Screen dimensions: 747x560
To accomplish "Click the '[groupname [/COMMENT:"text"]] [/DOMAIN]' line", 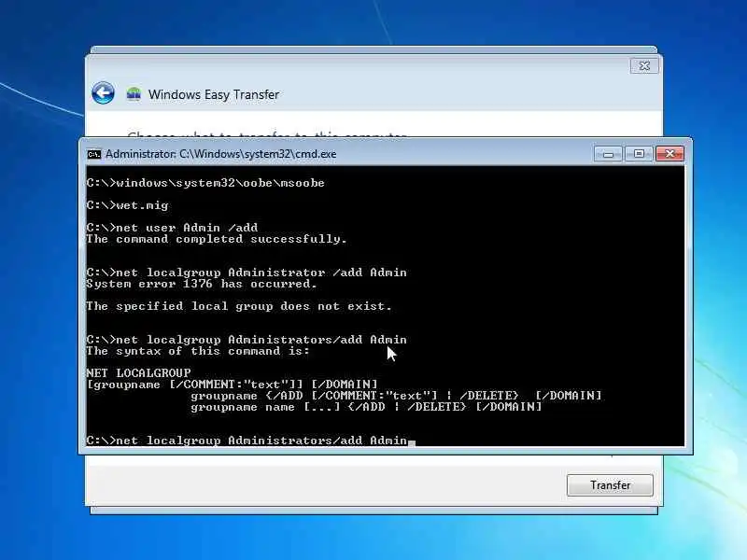I will pyautogui.click(x=232, y=385).
